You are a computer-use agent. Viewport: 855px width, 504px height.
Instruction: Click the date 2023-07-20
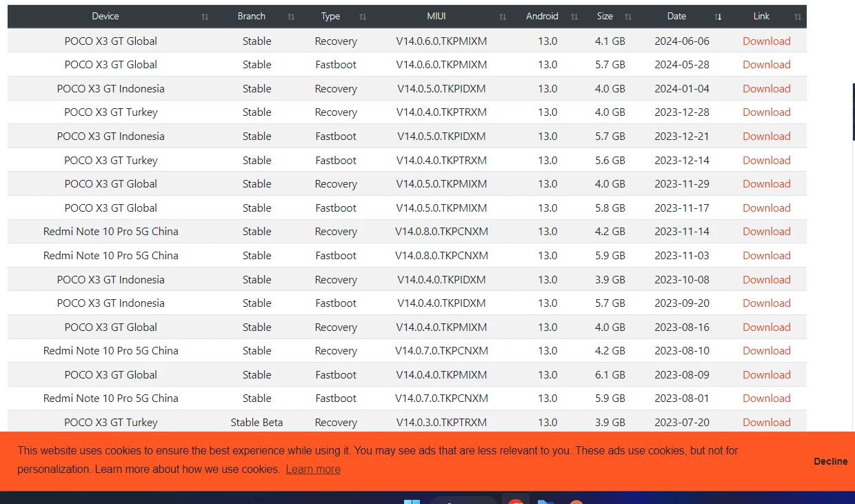tap(682, 422)
